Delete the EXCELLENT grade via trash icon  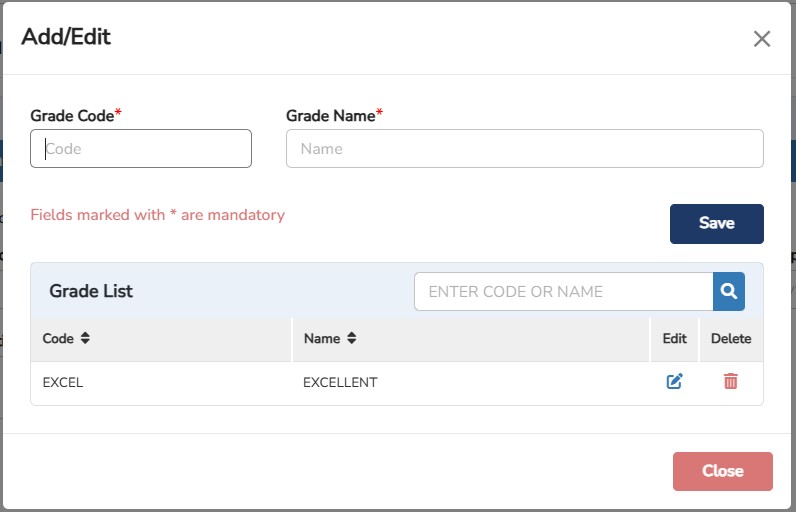pos(731,381)
